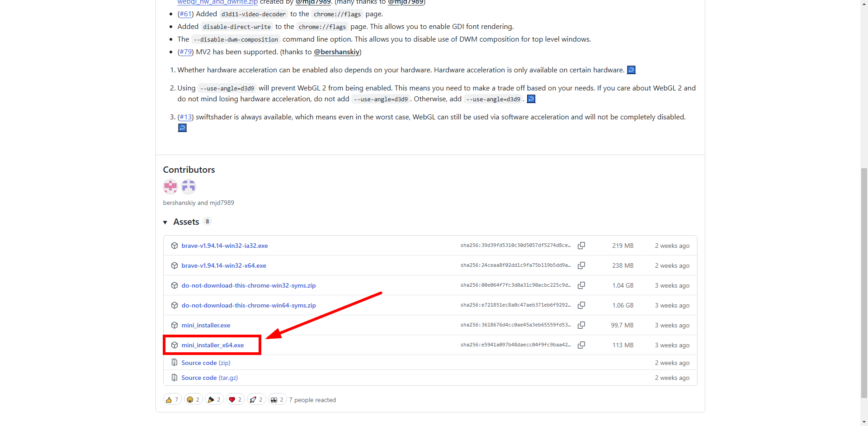React with thumbs up emoji
868x426 pixels.
point(172,399)
